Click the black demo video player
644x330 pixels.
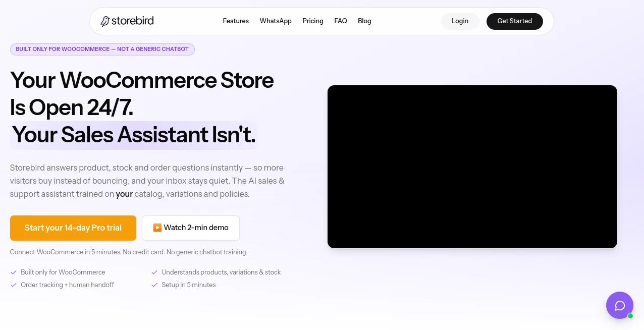click(x=472, y=167)
